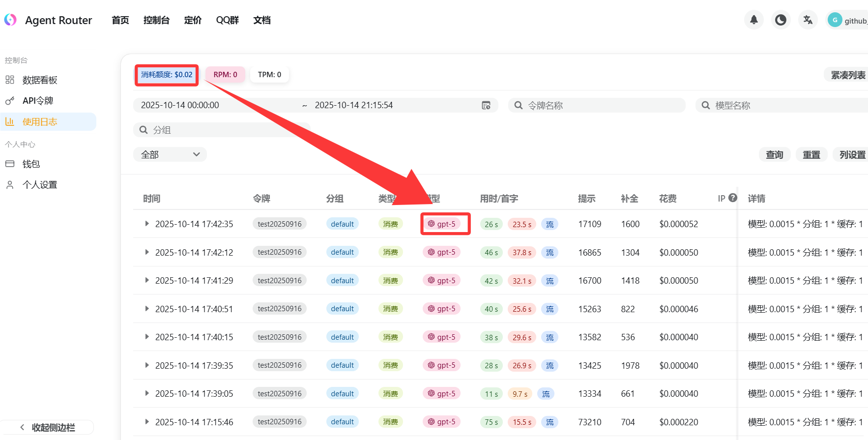Click the 9.7 s first-token tag

(520, 394)
